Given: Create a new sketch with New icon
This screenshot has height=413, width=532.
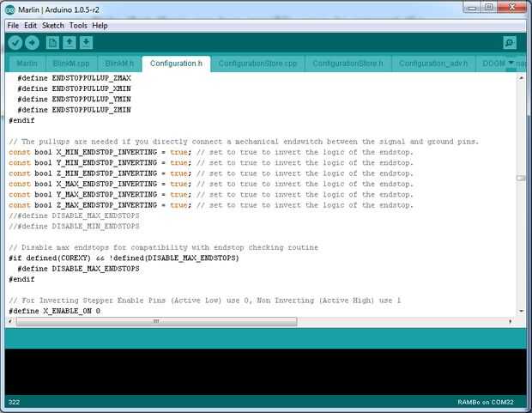Looking at the screenshot, I should pyautogui.click(x=52, y=43).
